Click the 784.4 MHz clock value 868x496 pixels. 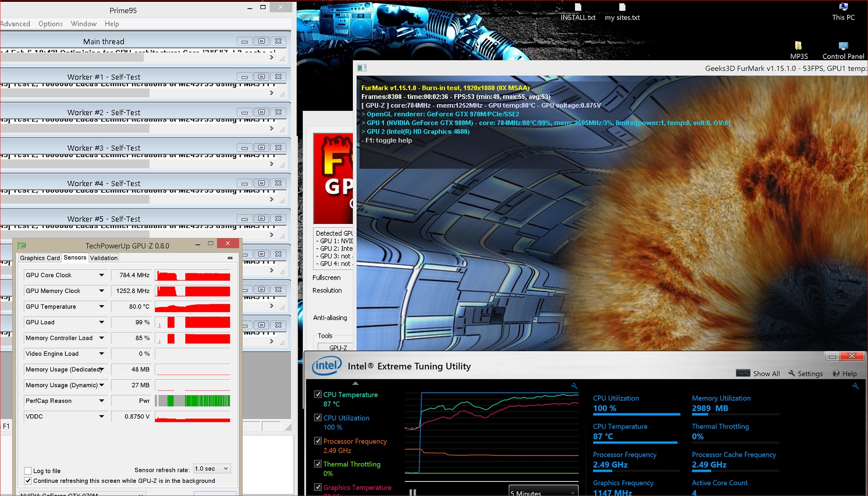pyautogui.click(x=132, y=275)
